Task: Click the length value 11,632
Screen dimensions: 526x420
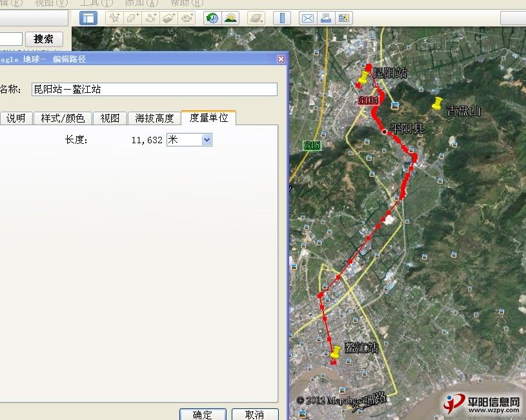Action: [x=147, y=140]
